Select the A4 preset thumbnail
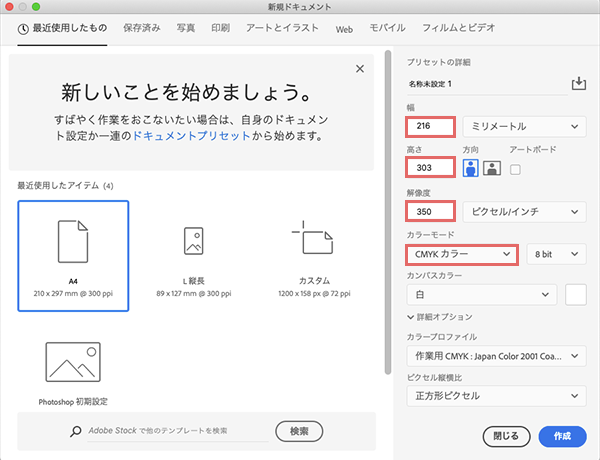Viewport: 600px width, 460px height. 73,256
